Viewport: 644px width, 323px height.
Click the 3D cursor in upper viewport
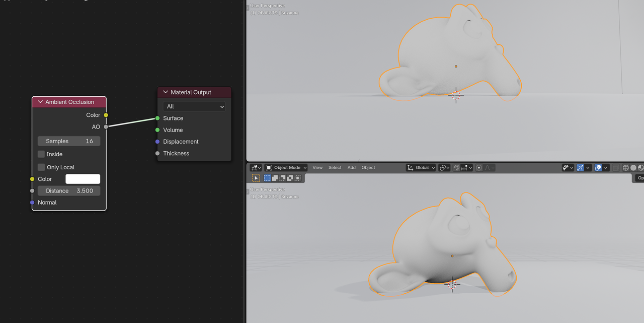[x=456, y=95]
